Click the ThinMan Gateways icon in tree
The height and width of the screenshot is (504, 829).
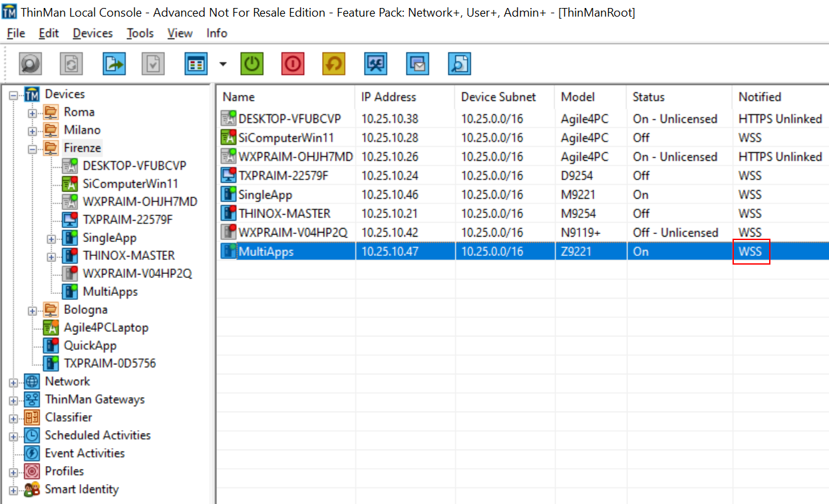[x=32, y=400]
